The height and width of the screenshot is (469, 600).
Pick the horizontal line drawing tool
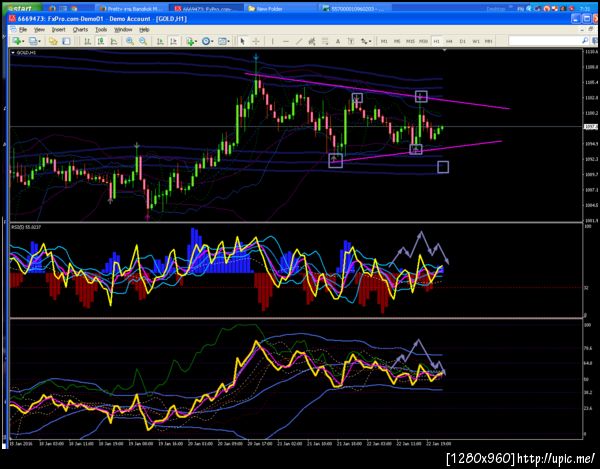pos(286,41)
